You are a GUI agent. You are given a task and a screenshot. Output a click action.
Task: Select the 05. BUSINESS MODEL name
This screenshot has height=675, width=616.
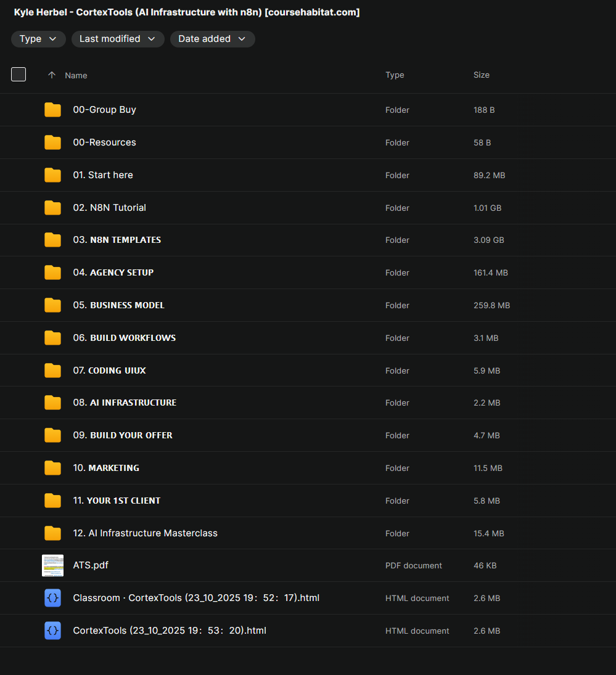[119, 305]
